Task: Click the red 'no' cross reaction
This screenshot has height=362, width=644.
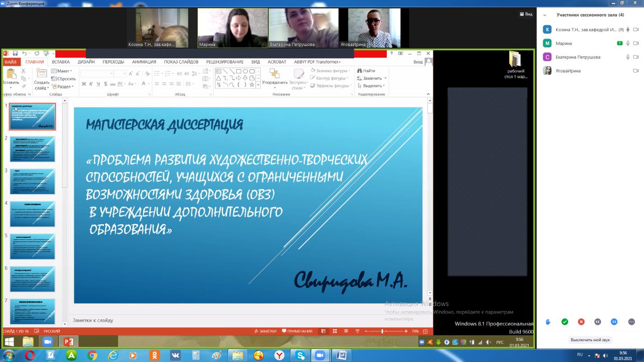Action: click(581, 322)
